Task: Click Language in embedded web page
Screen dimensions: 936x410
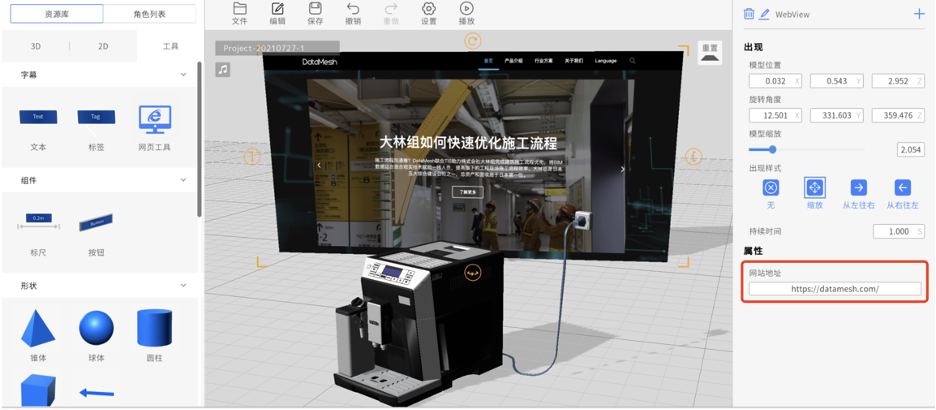Action: pos(605,61)
